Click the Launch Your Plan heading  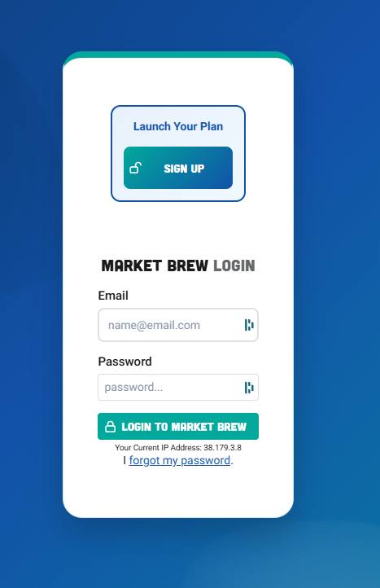pos(178,126)
